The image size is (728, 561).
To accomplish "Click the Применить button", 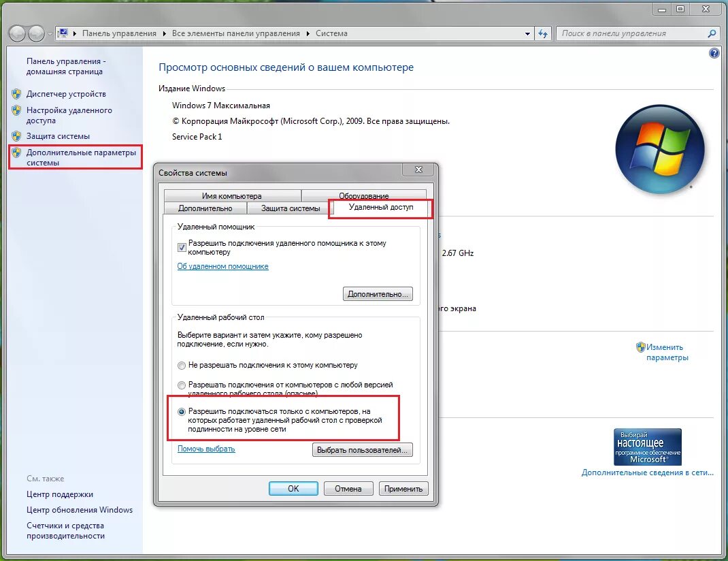I will pyautogui.click(x=403, y=489).
